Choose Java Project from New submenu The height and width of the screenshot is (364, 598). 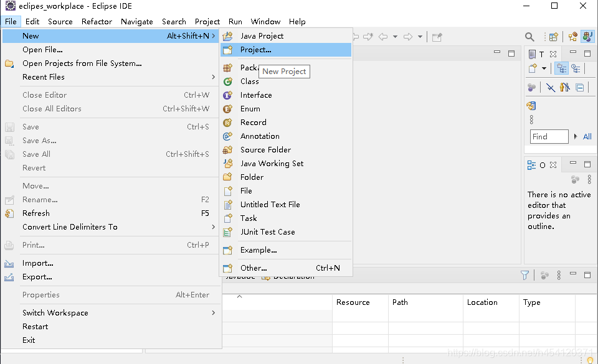(x=286, y=36)
